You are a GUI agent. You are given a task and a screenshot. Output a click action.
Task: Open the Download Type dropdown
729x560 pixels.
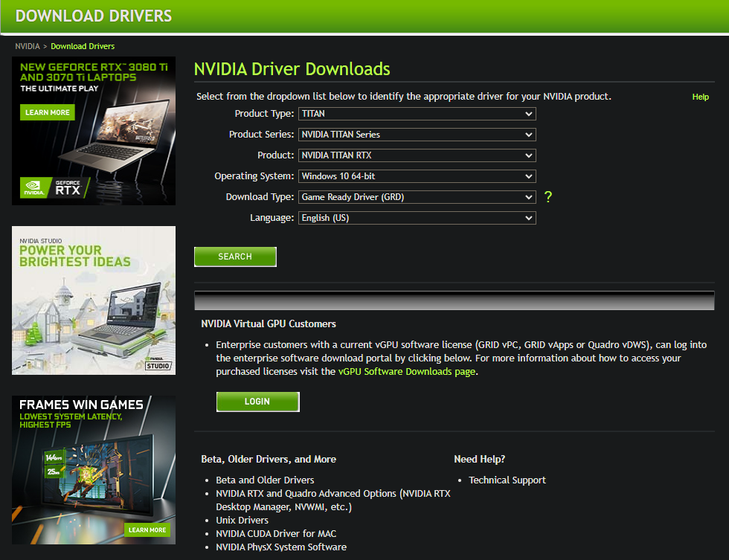tap(417, 197)
